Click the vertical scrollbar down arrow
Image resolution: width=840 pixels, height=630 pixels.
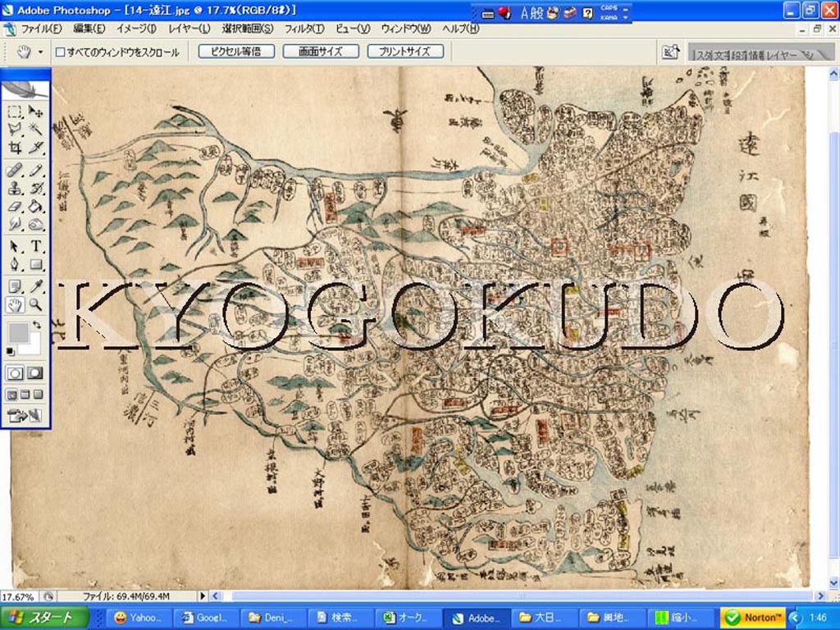tap(834, 583)
